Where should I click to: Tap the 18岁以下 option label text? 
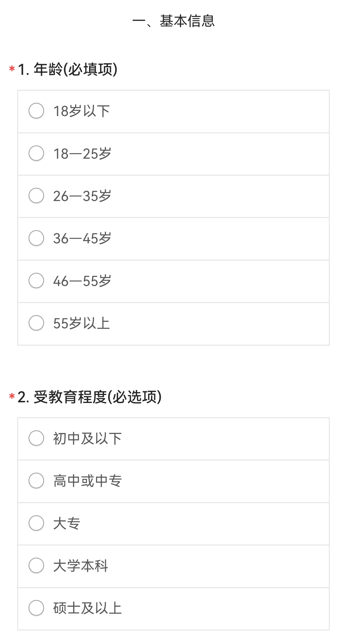tap(82, 111)
